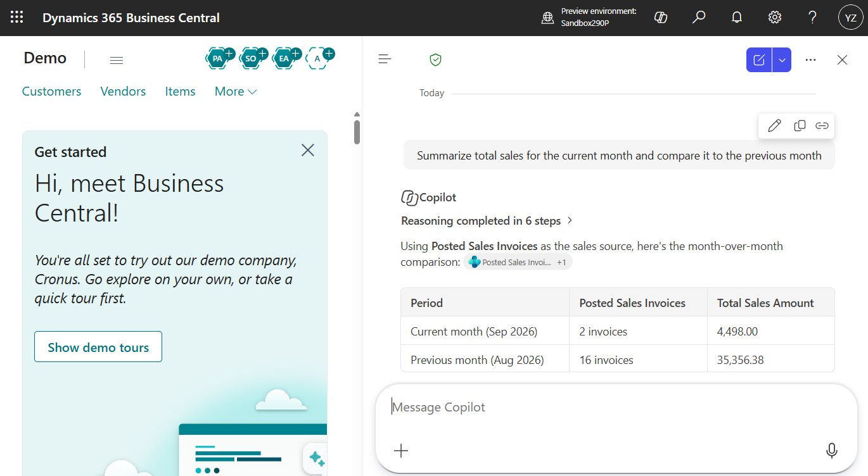The image size is (868, 476).
Task: Select the 2 invoices cell
Action: pos(639,331)
